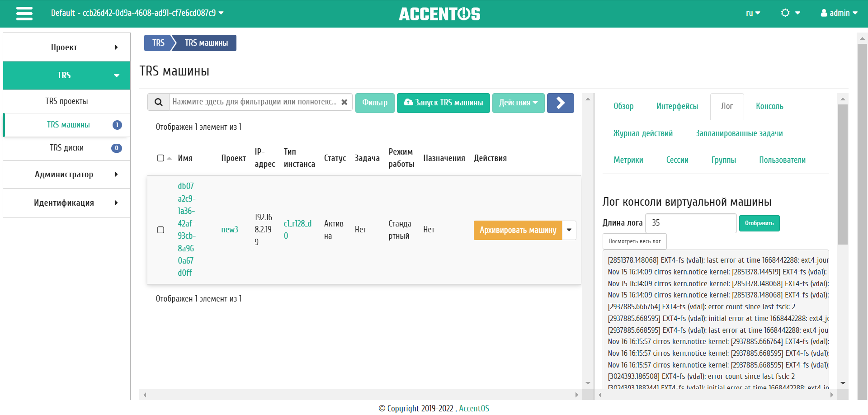This screenshot has height=415, width=868.
Task: Click the cloud icon on Запуск TRS машины
Action: pos(409,102)
